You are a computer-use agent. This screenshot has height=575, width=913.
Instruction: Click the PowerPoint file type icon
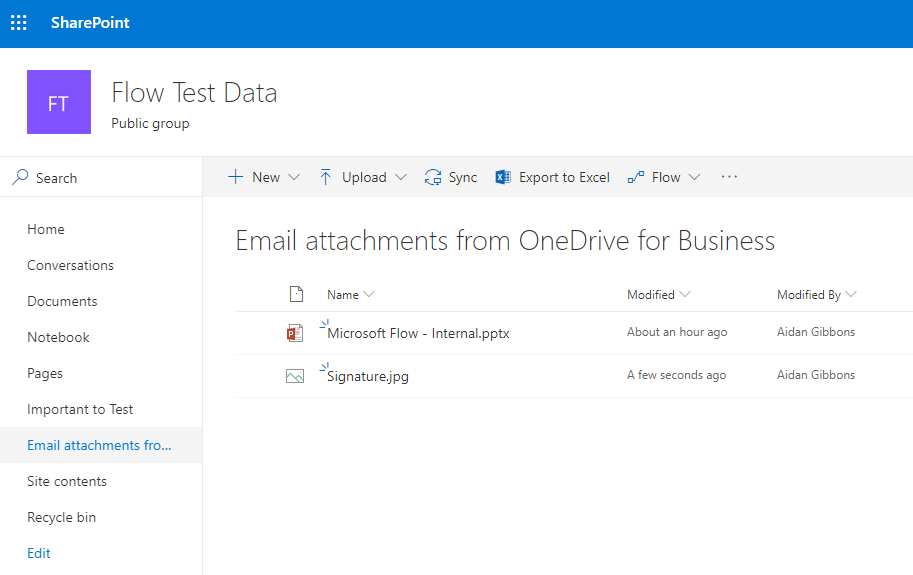coord(295,333)
